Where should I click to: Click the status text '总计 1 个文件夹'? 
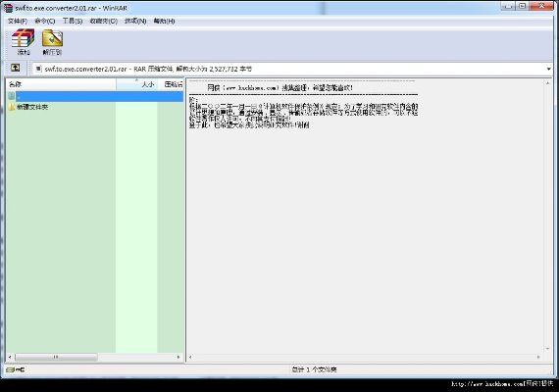(314, 369)
